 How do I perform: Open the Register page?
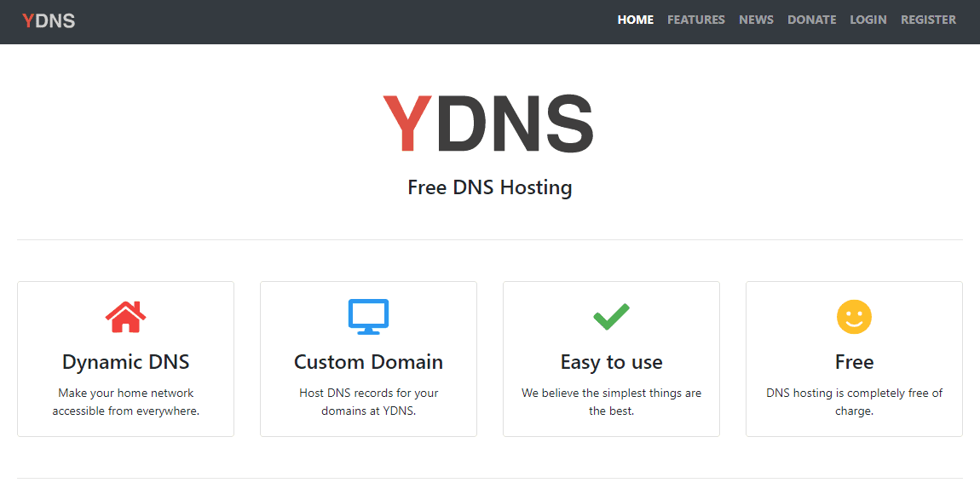928,20
